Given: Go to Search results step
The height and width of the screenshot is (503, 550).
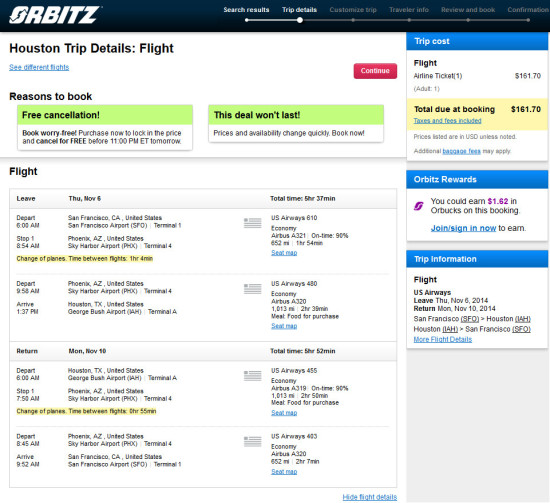Looking at the screenshot, I should pyautogui.click(x=246, y=10).
